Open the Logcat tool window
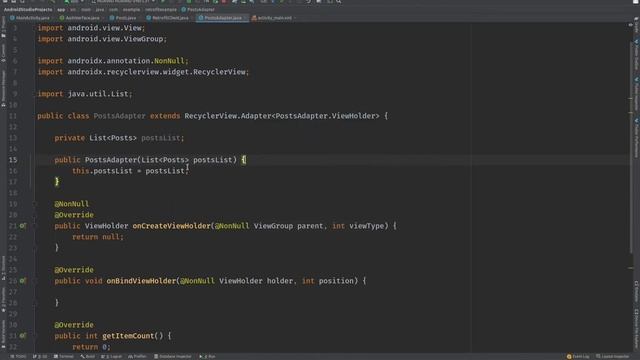 [111, 357]
